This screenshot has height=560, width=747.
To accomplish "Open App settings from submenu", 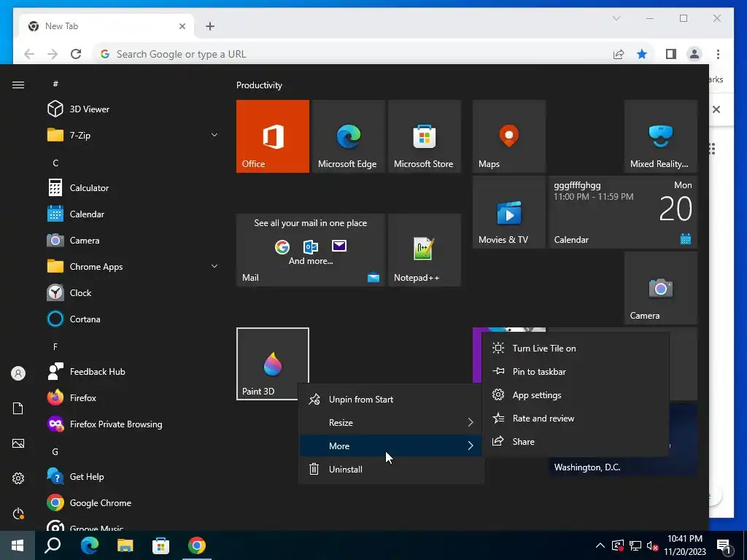I will click(x=576, y=394).
